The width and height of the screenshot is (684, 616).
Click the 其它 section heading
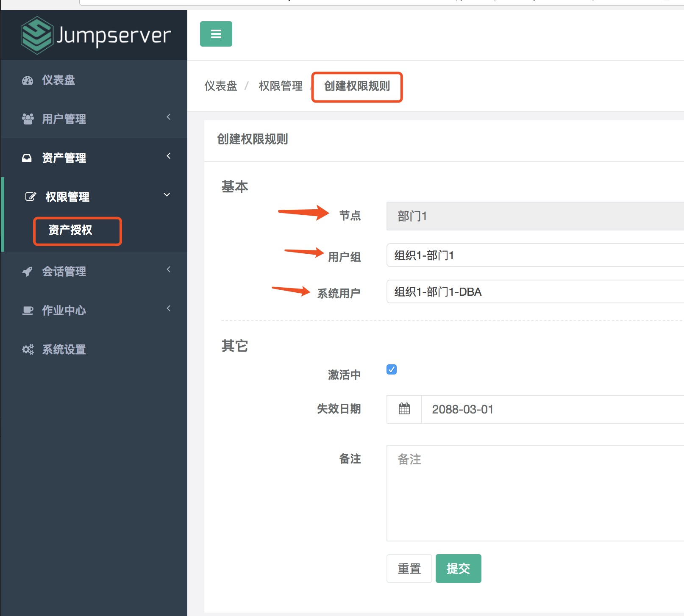pos(235,346)
